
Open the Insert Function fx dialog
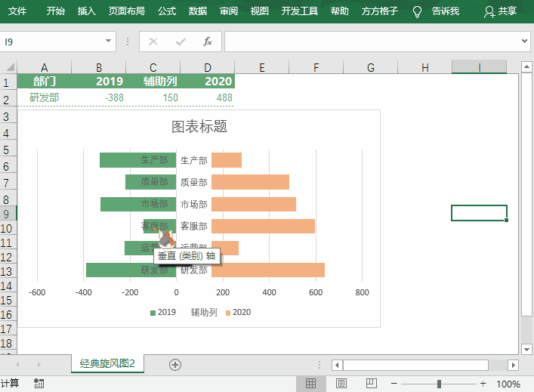(x=208, y=42)
